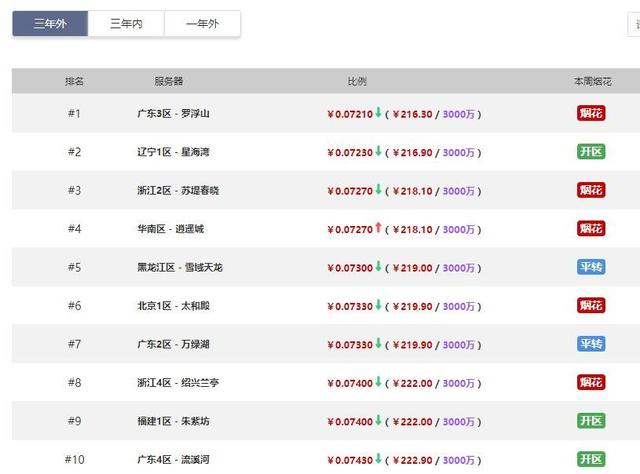Click green down arrow for 星海湾 server
This screenshot has width=640, height=474.
[378, 151]
